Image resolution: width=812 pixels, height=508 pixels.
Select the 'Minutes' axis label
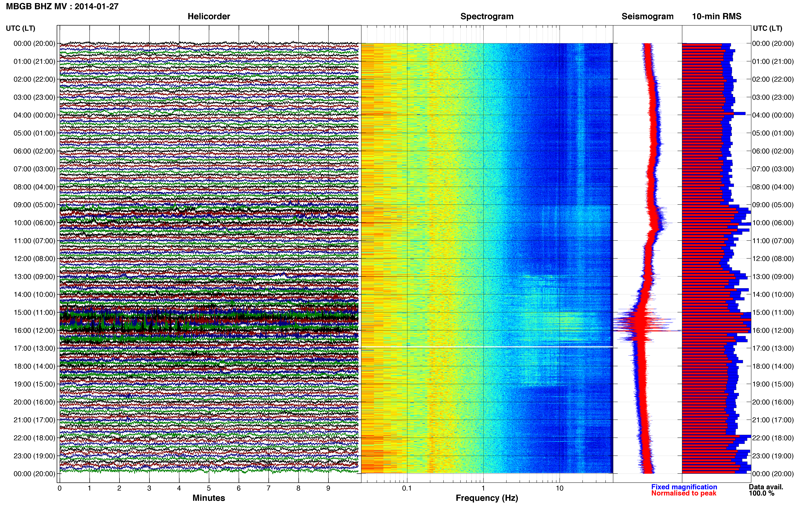coord(209,498)
